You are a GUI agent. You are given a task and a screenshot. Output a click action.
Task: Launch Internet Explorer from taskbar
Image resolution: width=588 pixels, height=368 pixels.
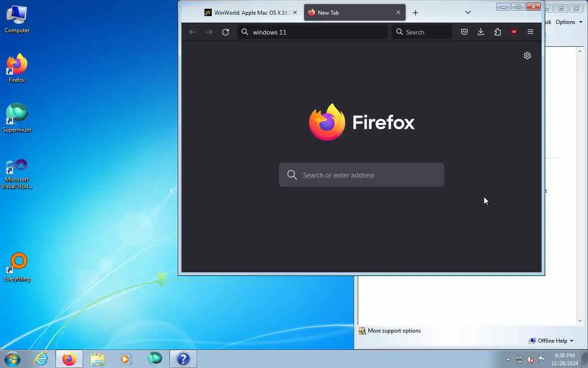[x=41, y=359]
